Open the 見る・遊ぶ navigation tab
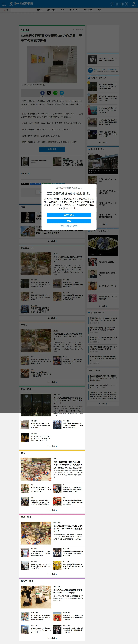This screenshot has height=644, width=138. click(x=51, y=10)
